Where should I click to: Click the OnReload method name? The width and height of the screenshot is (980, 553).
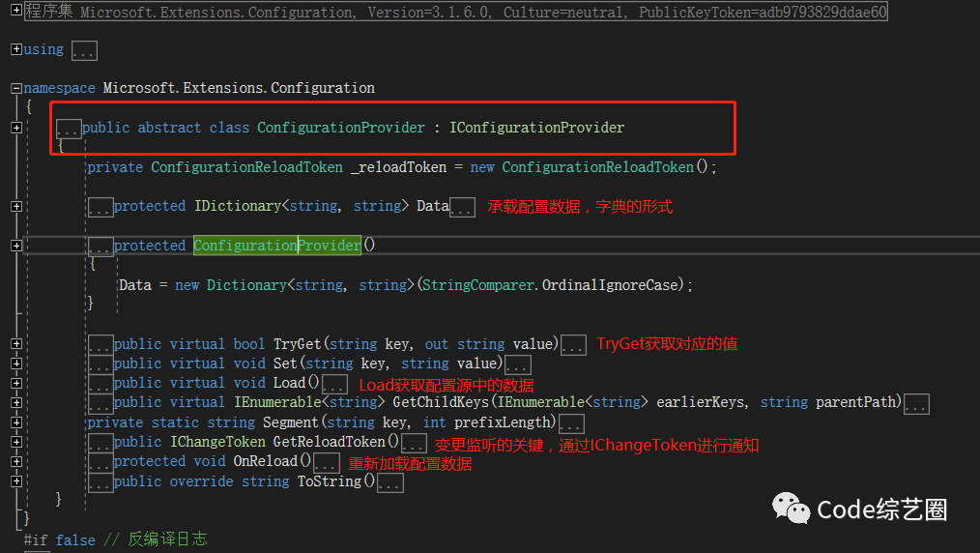(265, 462)
